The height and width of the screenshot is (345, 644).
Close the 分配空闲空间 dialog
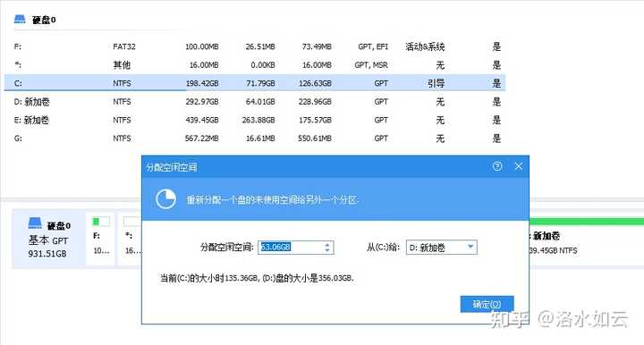518,166
